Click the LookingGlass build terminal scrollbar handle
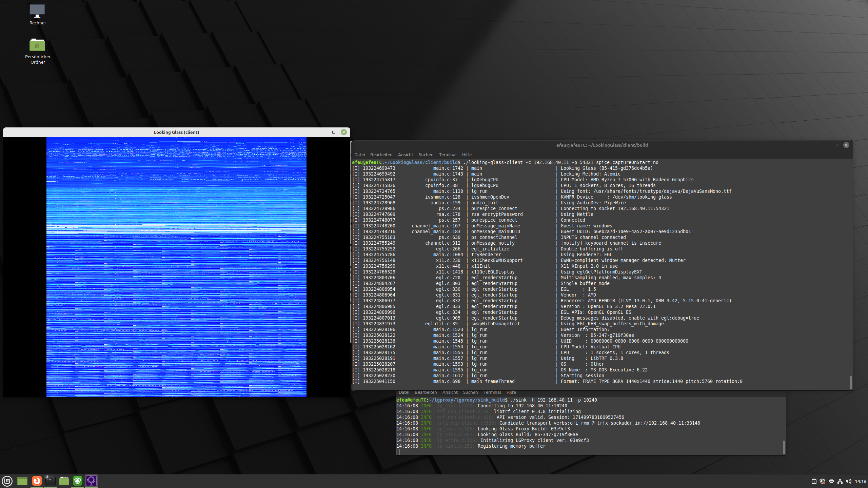 point(850,383)
